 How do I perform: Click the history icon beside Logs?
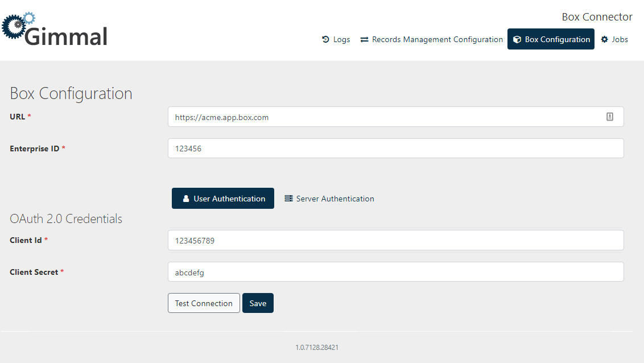coord(325,40)
